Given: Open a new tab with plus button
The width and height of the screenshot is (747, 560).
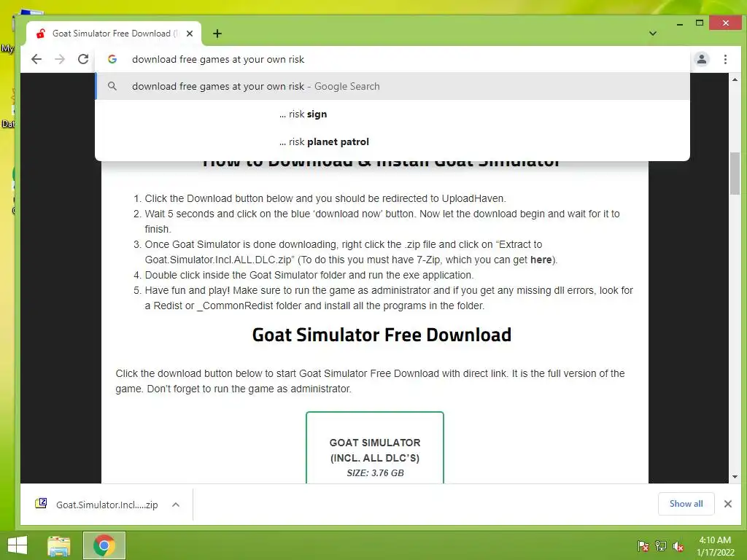Looking at the screenshot, I should (217, 34).
